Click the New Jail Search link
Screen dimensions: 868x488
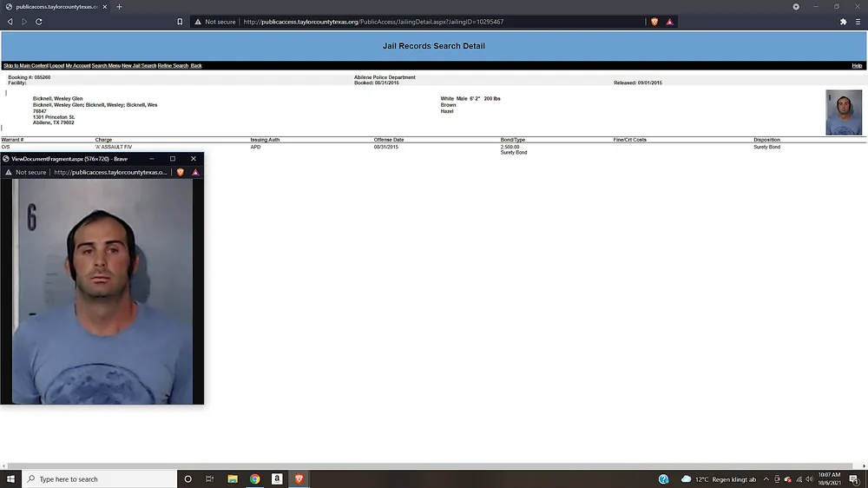tap(139, 66)
